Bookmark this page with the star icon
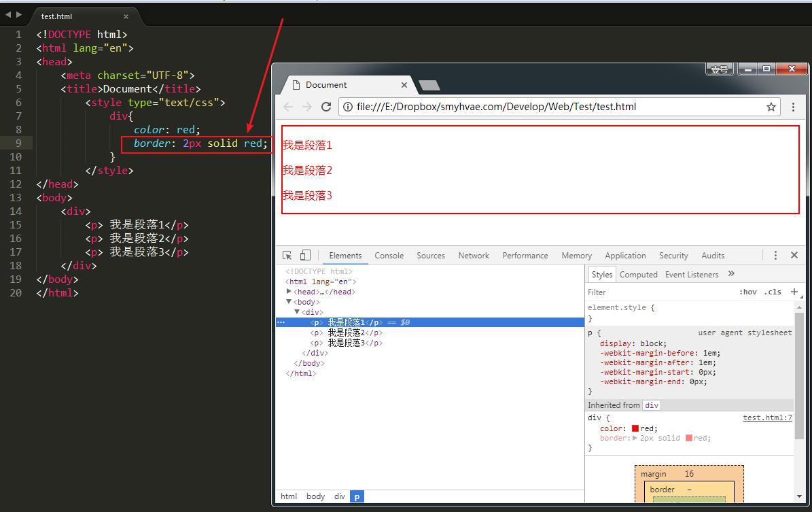The width and height of the screenshot is (812, 512). click(771, 107)
